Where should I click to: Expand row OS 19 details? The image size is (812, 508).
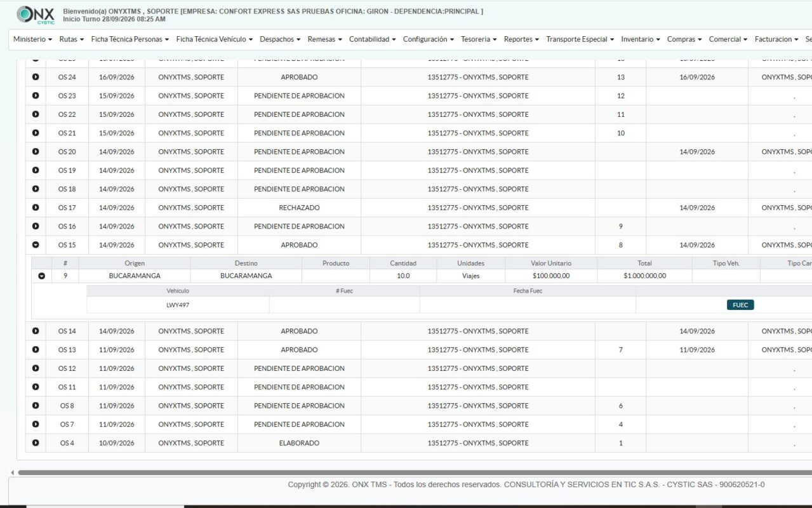pos(36,170)
